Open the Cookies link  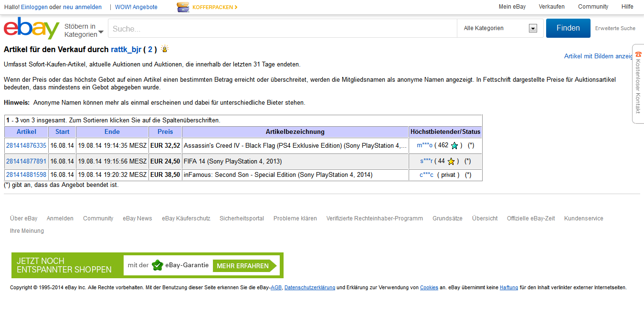point(429,288)
